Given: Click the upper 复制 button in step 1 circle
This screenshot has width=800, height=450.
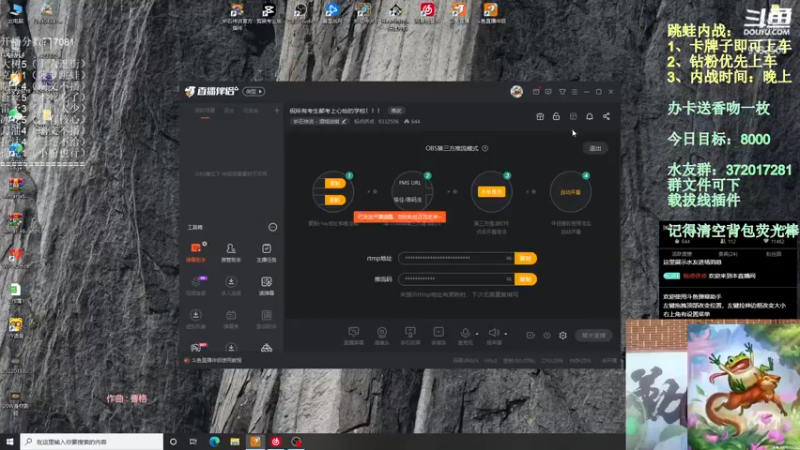Looking at the screenshot, I should pyautogui.click(x=335, y=183).
